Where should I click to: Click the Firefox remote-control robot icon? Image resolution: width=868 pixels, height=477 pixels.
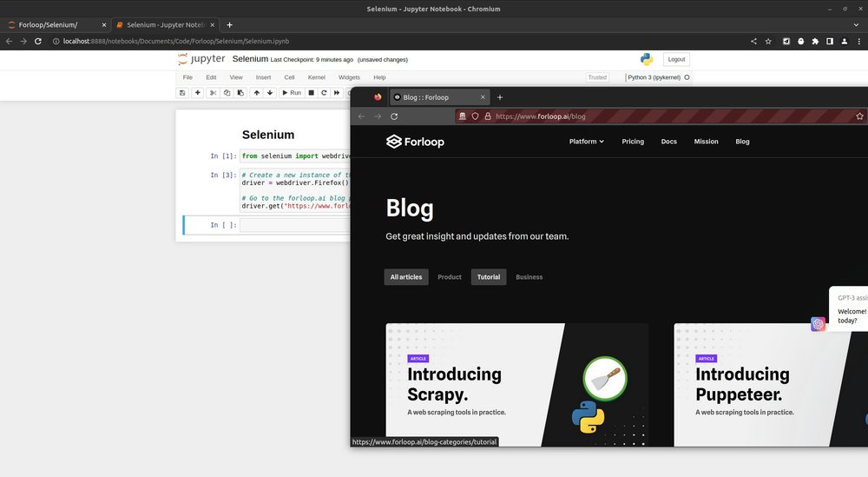[x=463, y=116]
